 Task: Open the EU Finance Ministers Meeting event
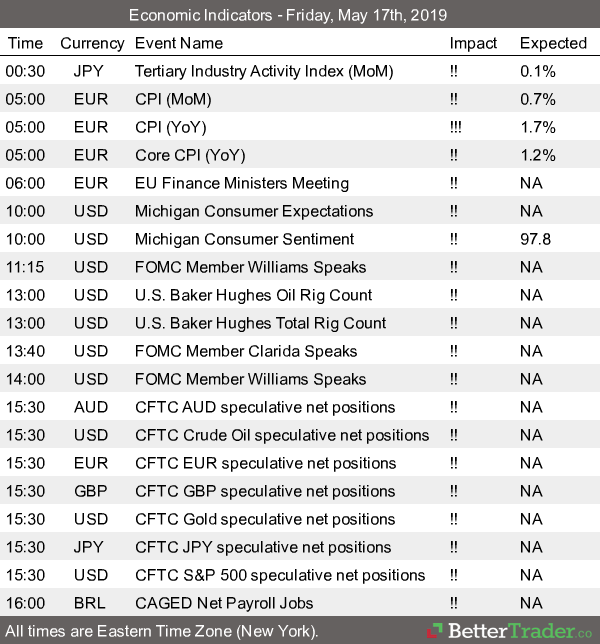[x=242, y=183]
